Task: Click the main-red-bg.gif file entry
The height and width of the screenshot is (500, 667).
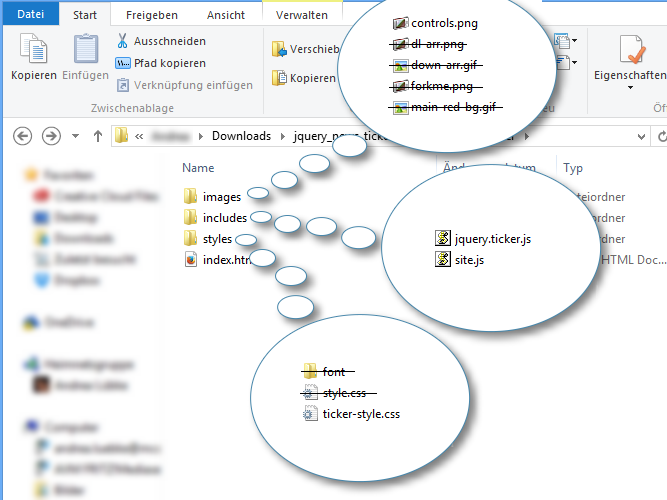Action: coord(445,107)
